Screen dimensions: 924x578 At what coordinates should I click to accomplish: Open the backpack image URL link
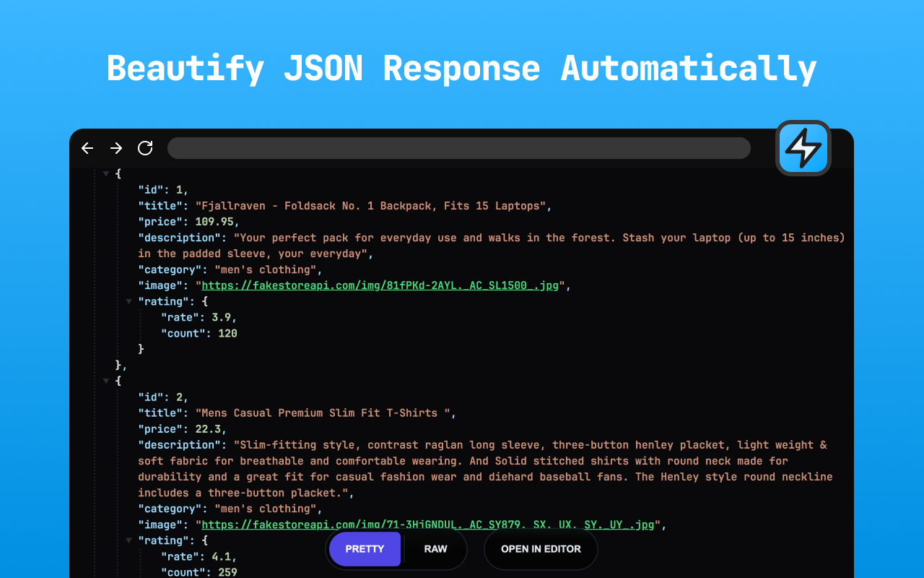(x=381, y=285)
